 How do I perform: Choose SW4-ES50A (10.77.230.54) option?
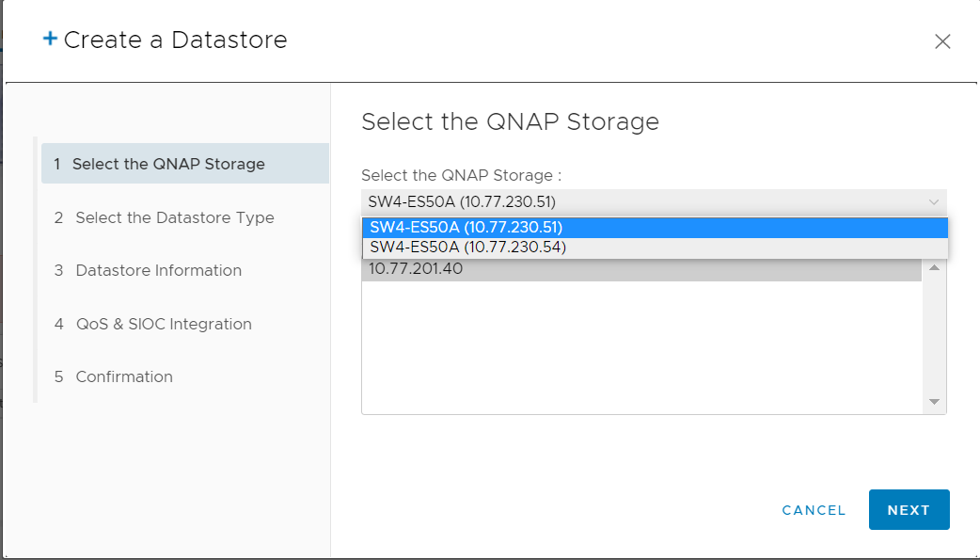coord(655,248)
